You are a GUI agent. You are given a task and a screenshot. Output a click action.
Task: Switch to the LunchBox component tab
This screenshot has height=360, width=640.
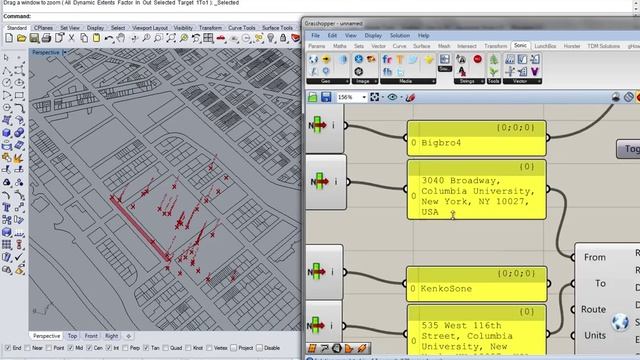tap(545, 46)
